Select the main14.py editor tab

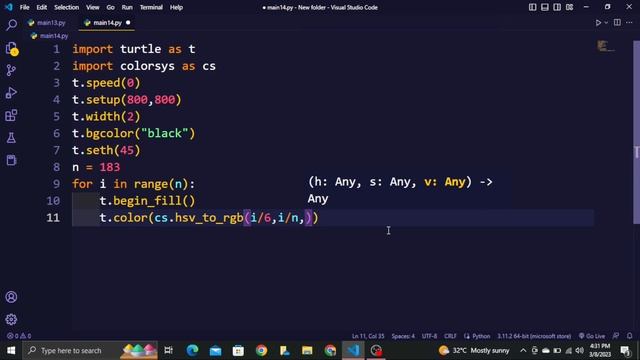pyautogui.click(x=107, y=23)
